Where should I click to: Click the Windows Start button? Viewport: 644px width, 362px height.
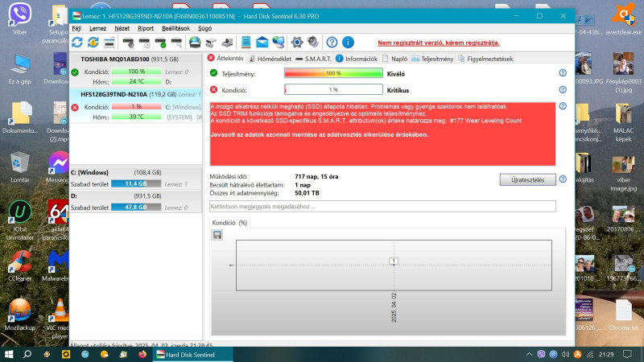[x=9, y=354]
